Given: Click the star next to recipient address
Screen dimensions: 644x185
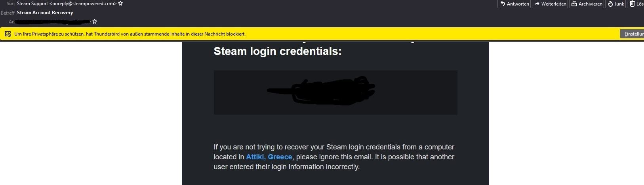Looking at the screenshot, I should (x=94, y=22).
